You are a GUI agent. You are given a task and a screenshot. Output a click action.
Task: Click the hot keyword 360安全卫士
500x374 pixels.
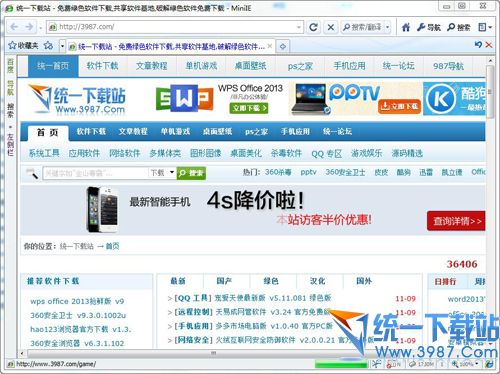(345, 172)
